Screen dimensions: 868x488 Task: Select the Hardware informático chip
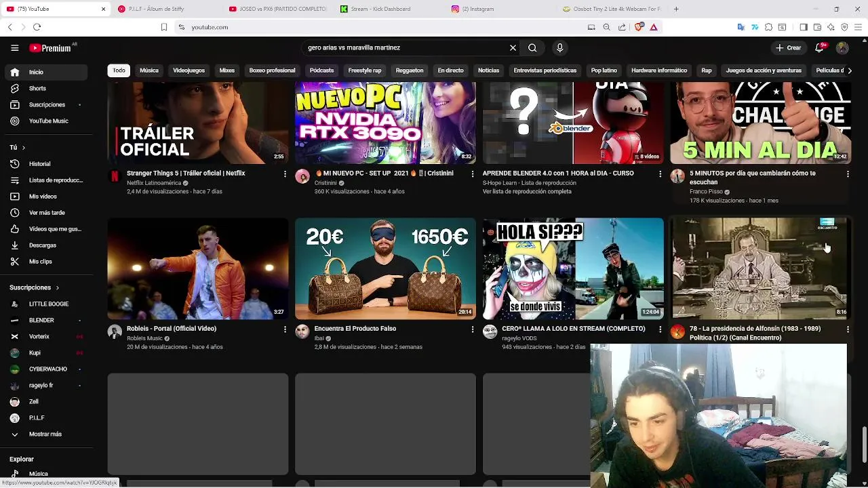pyautogui.click(x=659, y=70)
